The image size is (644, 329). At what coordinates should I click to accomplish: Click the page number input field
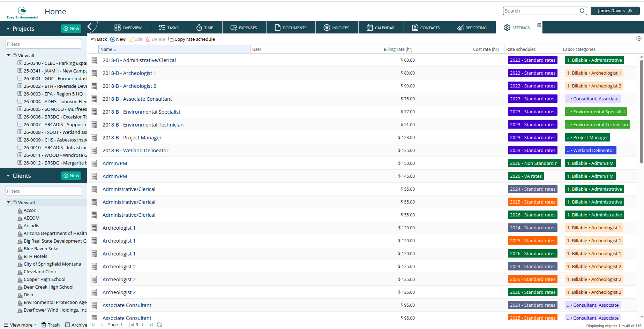(124, 325)
